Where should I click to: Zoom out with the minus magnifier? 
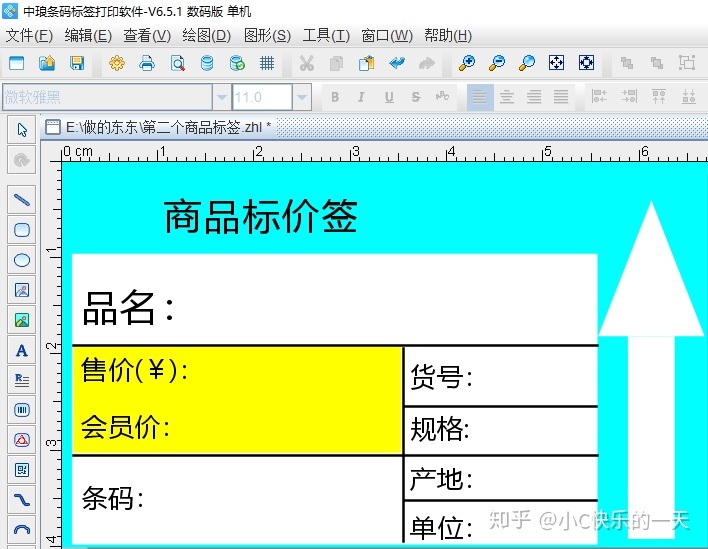(x=497, y=63)
